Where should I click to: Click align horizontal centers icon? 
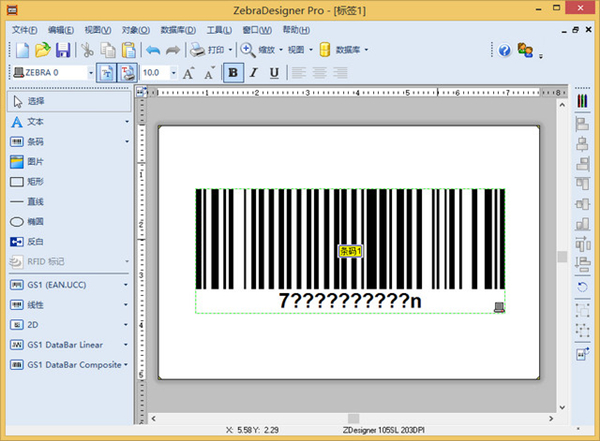click(x=582, y=144)
